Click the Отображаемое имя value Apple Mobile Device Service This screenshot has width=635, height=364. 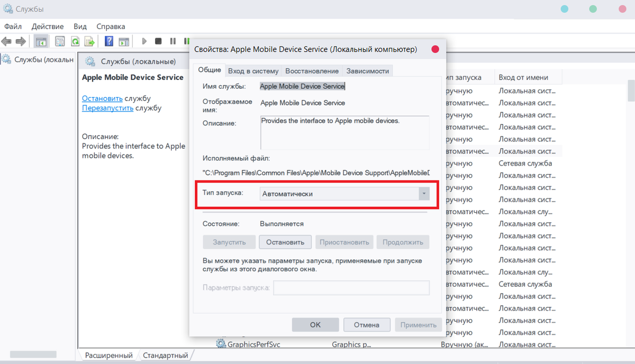(303, 103)
